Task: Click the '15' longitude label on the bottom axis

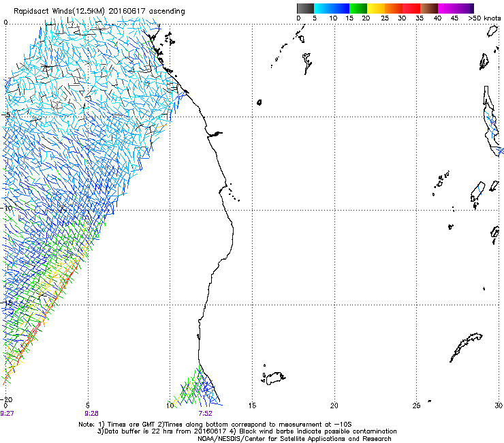Action: 252,406
